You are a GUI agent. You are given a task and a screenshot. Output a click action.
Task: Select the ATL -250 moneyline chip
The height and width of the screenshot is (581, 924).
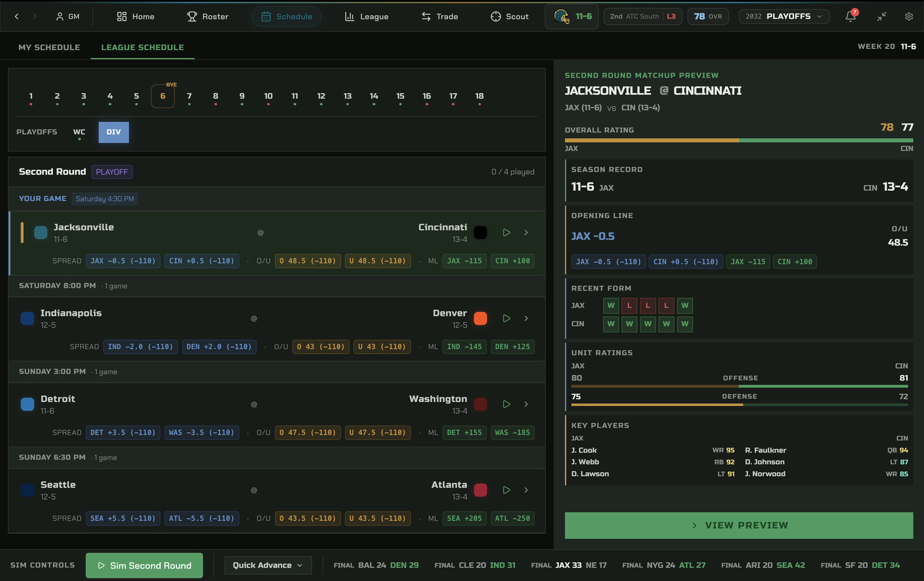(x=512, y=519)
